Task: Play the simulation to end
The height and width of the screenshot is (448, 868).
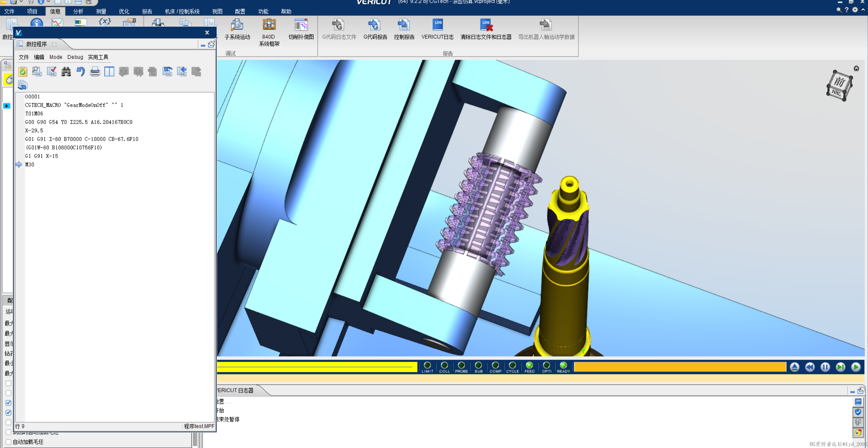Action: point(856,367)
